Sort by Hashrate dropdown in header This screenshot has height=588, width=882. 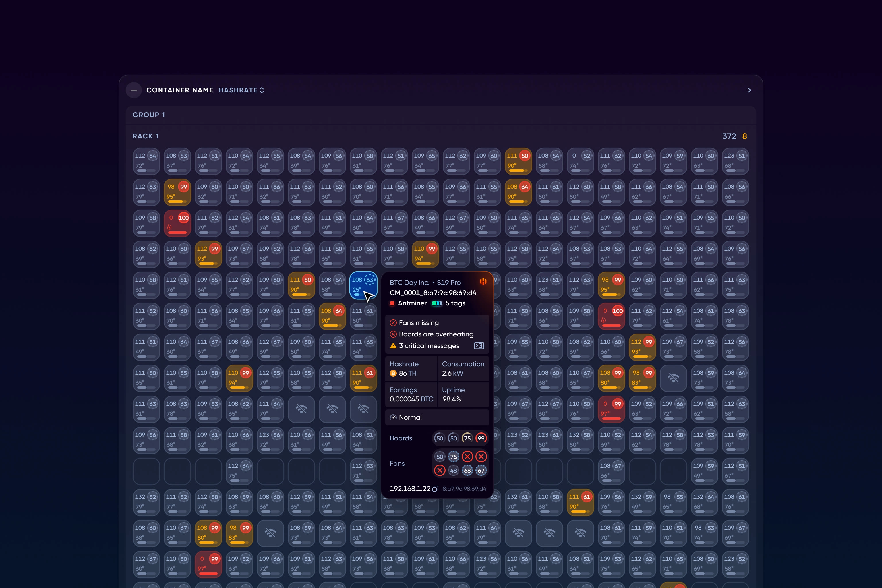[x=241, y=90]
